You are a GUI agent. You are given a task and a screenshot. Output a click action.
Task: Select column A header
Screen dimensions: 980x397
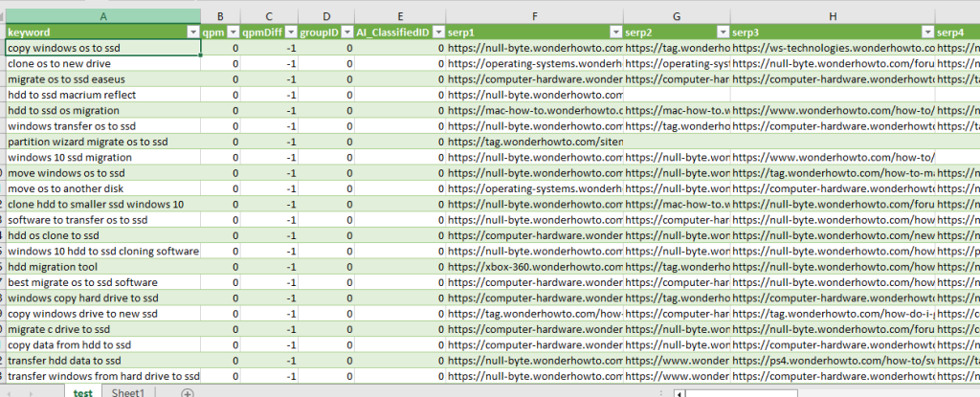(103, 16)
